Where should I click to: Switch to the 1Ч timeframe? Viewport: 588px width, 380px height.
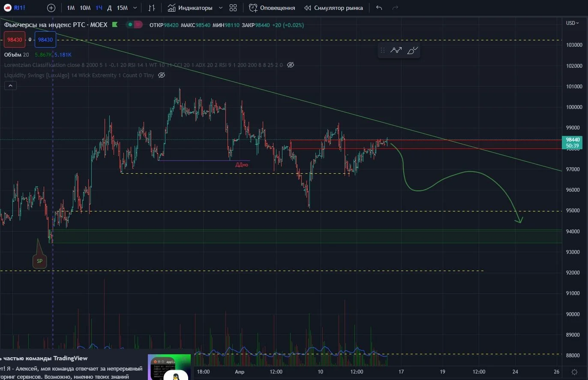pos(99,8)
